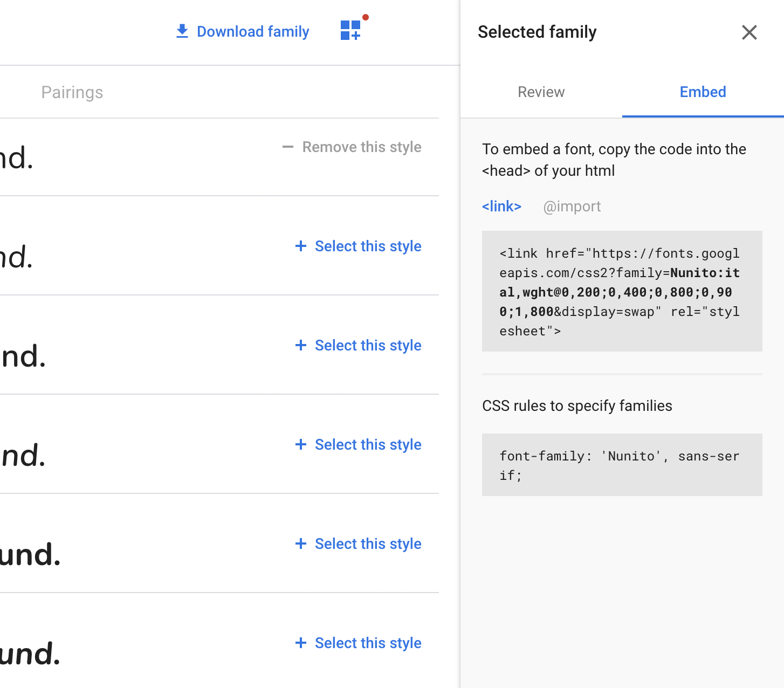Choose the <link> embed option
The width and height of the screenshot is (784, 688).
tap(501, 206)
